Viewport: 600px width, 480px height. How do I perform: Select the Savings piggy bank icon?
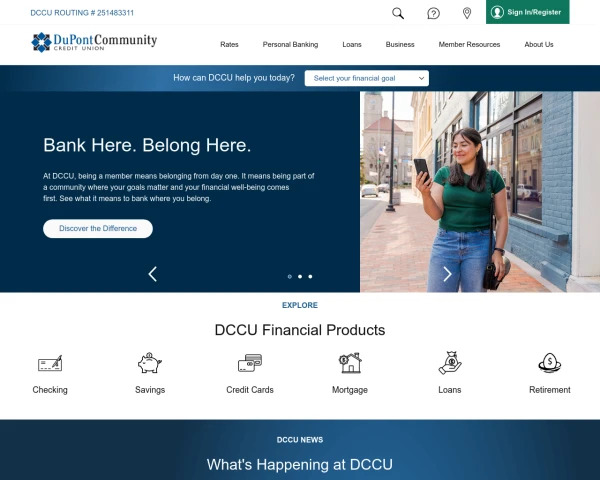click(150, 362)
